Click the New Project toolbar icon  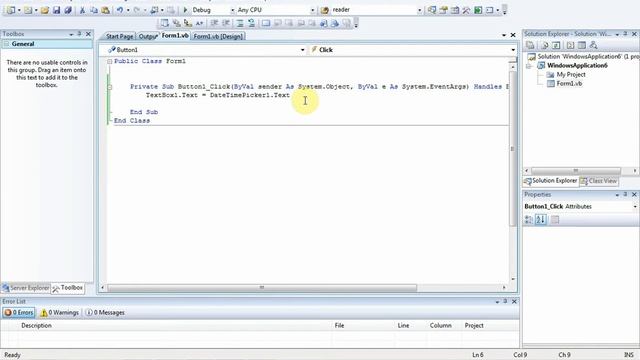pos(11,10)
